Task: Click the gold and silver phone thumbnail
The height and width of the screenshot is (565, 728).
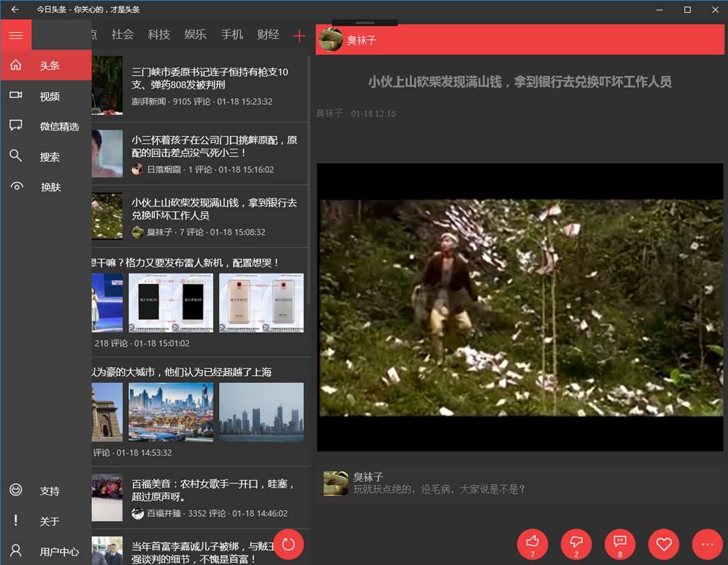Action: point(261,303)
